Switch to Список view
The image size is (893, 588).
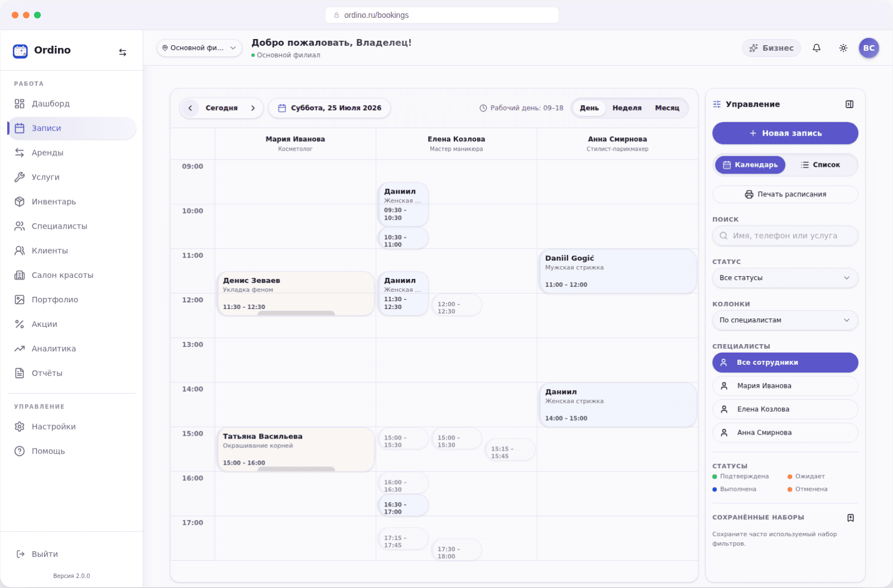tap(820, 165)
